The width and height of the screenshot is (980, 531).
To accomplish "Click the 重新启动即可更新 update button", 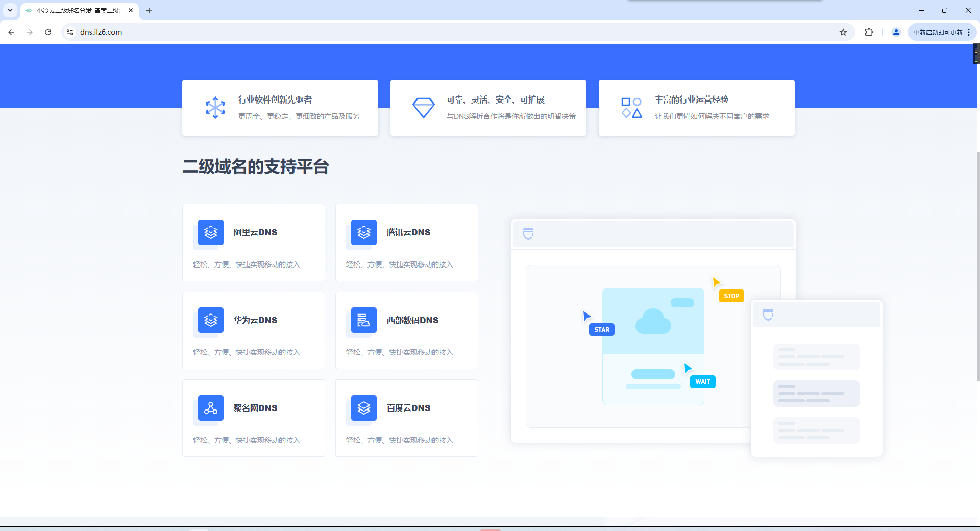I will tap(938, 32).
